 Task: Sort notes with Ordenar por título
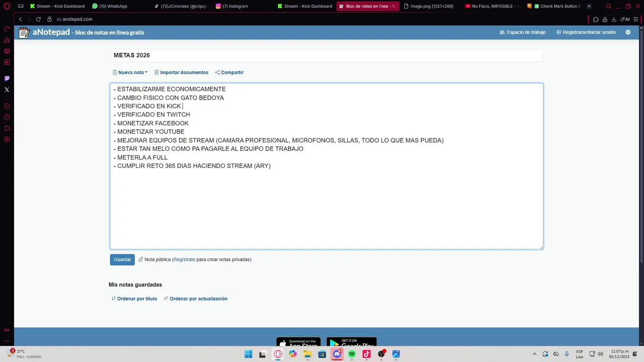[134, 299]
